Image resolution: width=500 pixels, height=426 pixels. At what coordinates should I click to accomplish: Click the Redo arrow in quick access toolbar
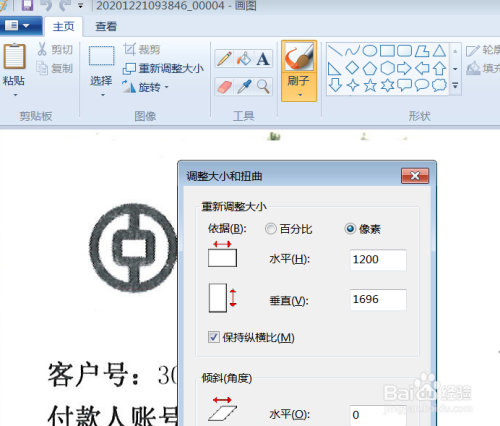tap(64, 5)
